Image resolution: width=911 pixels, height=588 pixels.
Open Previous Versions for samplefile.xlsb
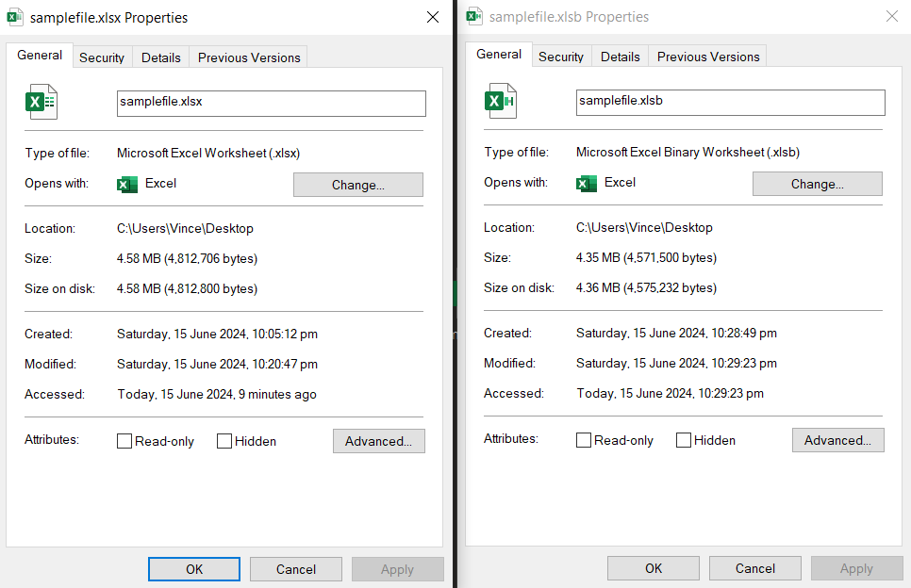tap(707, 57)
